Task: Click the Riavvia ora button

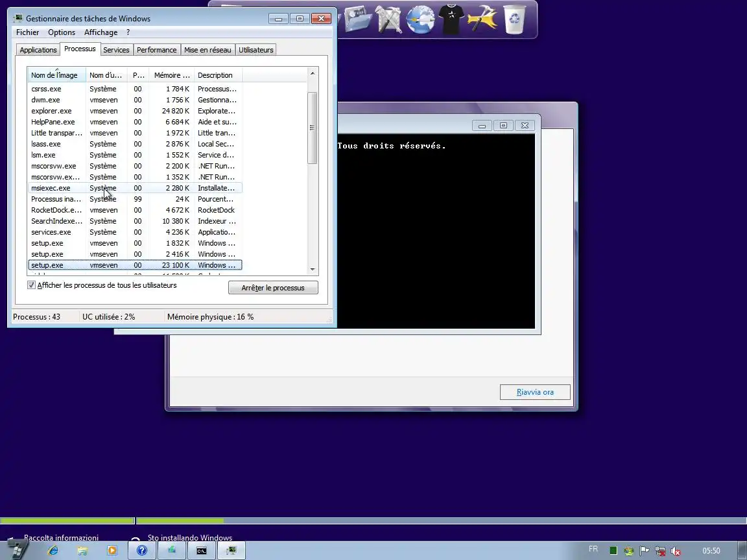Action: coord(535,392)
